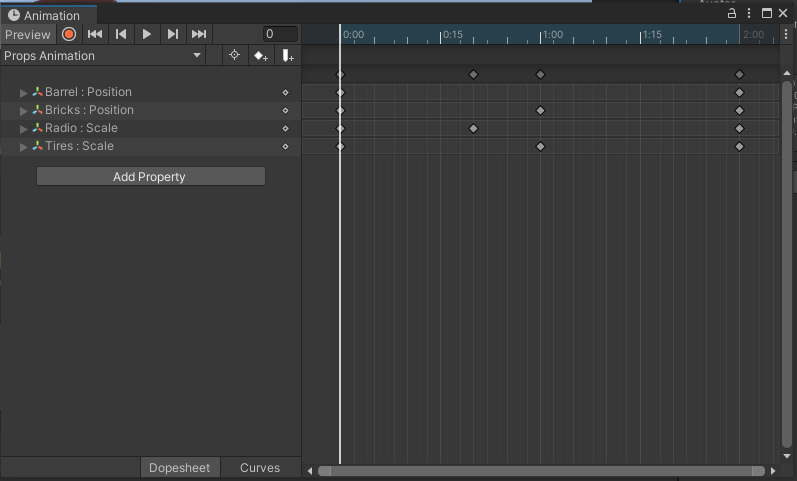Click the vertical timeline scrollbar thumb
The height and width of the screenshot is (481, 797).
click(787, 264)
